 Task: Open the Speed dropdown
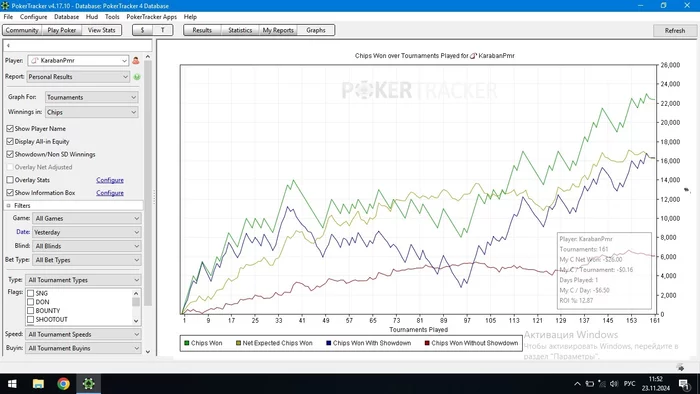[83, 334]
